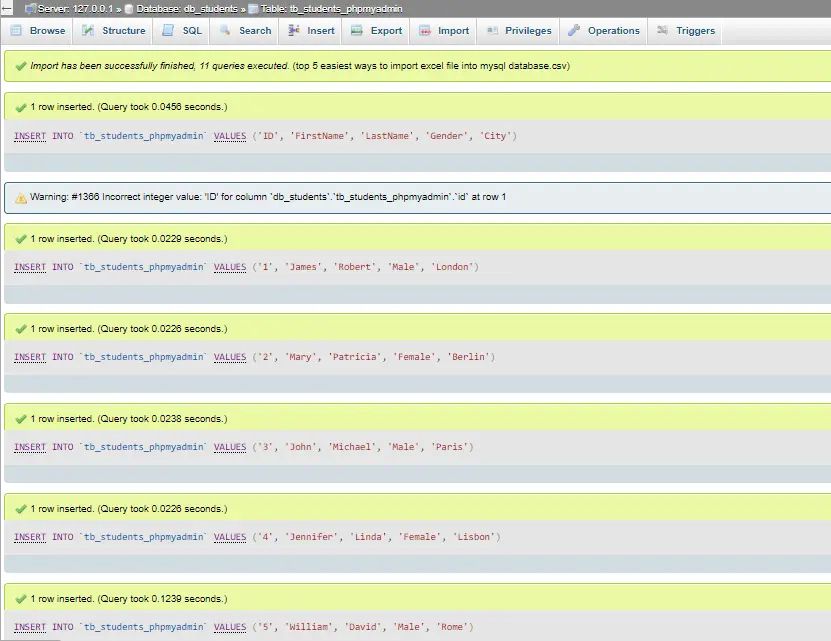This screenshot has height=641, width=831.
Task: Click check icon on import success message
Action: click(x=21, y=66)
